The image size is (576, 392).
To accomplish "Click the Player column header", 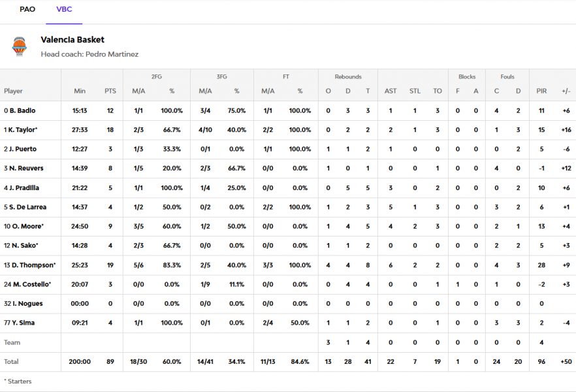I will tap(14, 91).
